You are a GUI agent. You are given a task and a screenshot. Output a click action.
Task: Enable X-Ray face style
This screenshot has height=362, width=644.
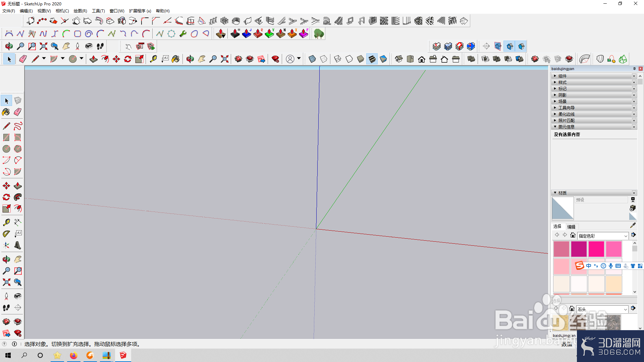coord(312,59)
